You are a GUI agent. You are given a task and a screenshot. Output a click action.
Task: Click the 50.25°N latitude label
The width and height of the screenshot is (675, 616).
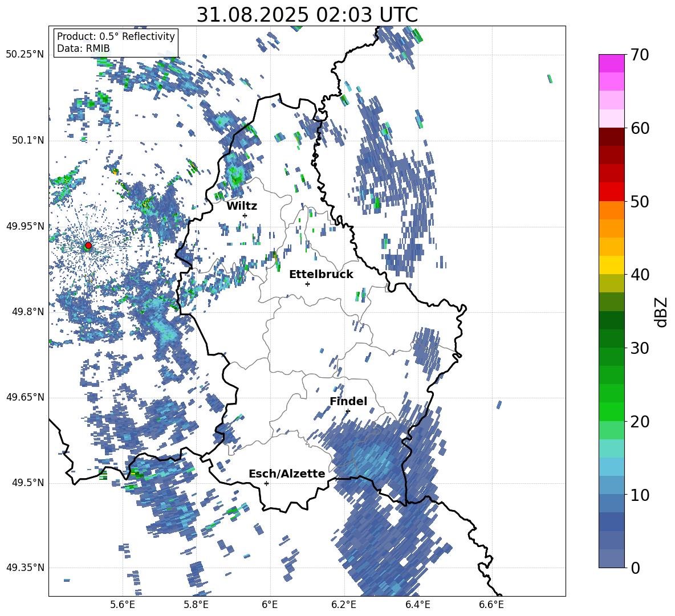pos(25,55)
